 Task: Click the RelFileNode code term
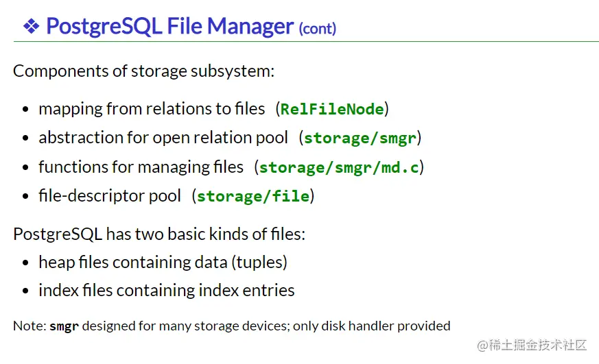coord(332,109)
